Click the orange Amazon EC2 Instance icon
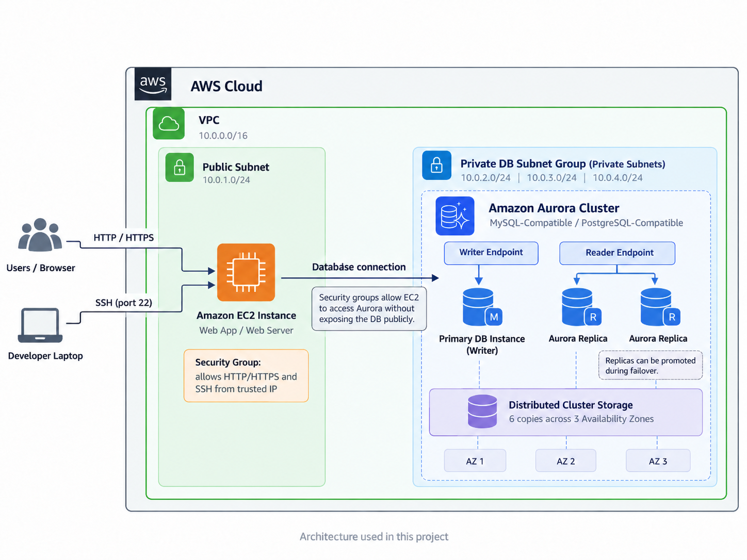 (x=246, y=272)
